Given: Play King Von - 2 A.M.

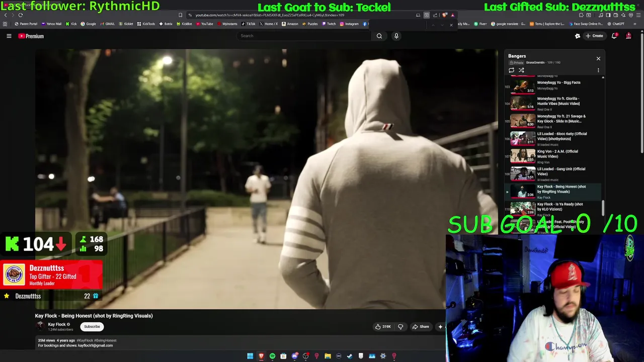Looking at the screenshot, I should (x=553, y=156).
